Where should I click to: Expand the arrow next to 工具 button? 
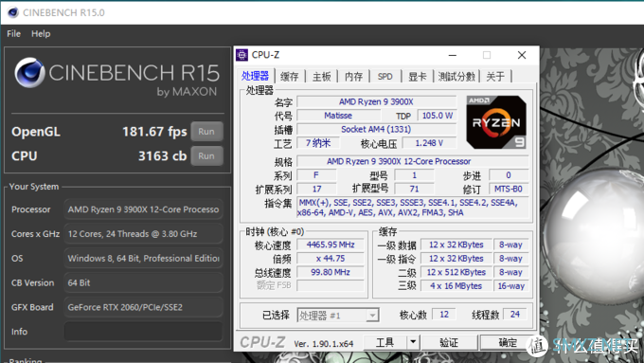(413, 342)
